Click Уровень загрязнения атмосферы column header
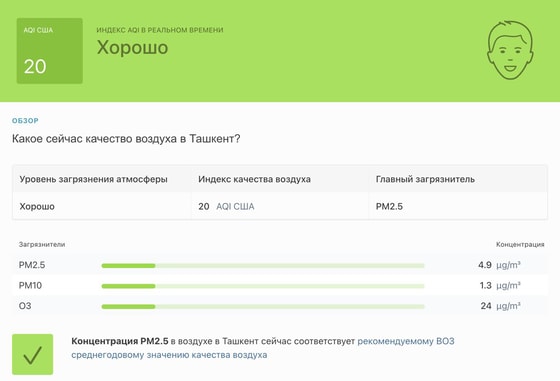 point(94,179)
